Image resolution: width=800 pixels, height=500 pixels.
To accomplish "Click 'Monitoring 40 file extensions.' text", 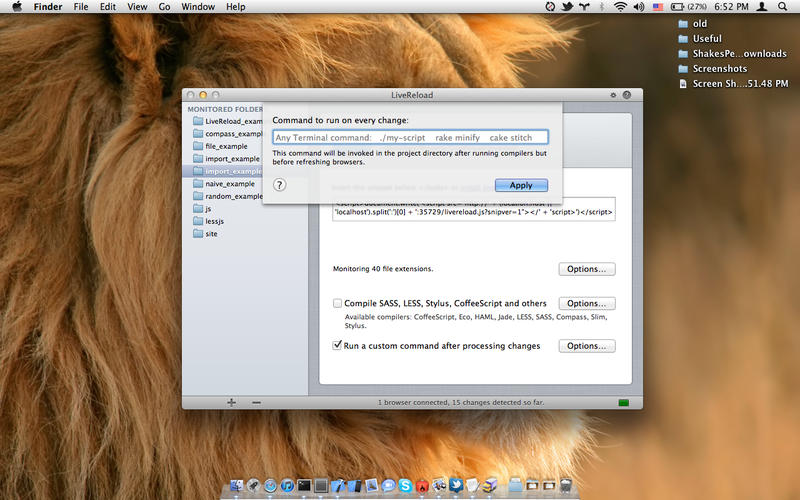I will 383,268.
